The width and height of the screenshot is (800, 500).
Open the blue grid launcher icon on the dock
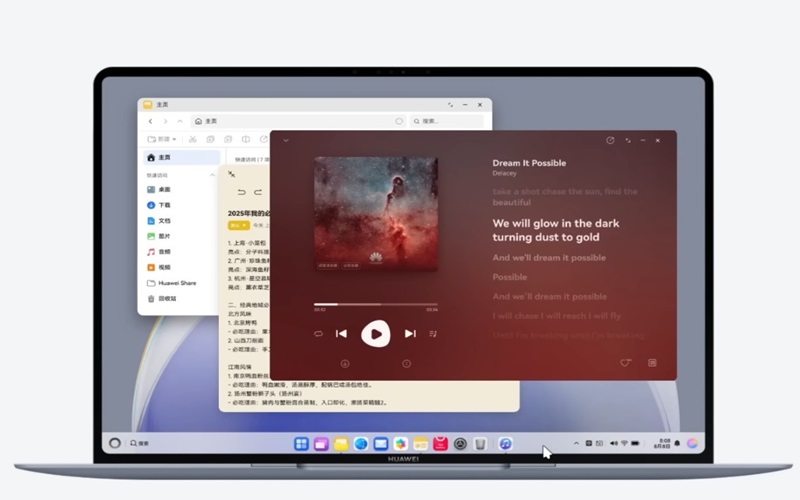point(302,444)
